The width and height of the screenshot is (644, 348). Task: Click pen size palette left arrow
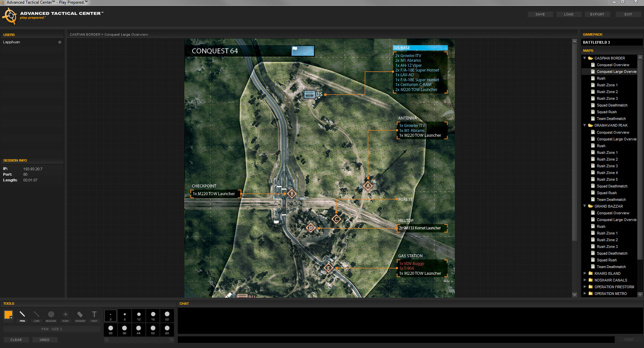point(106,340)
